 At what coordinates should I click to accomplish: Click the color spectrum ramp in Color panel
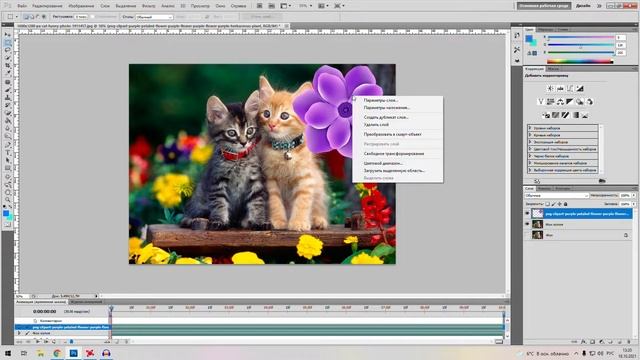580,62
